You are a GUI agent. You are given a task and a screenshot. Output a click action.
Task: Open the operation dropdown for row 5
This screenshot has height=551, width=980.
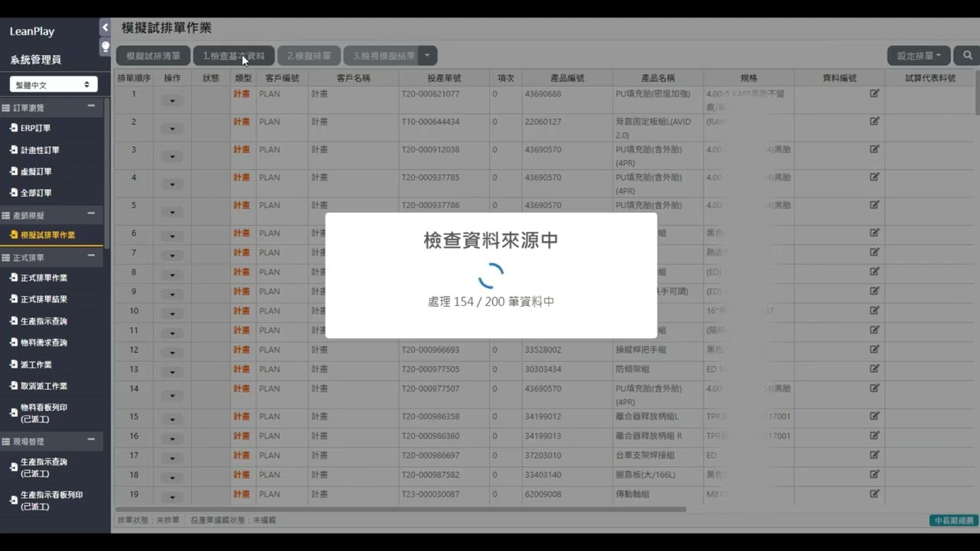(x=172, y=213)
